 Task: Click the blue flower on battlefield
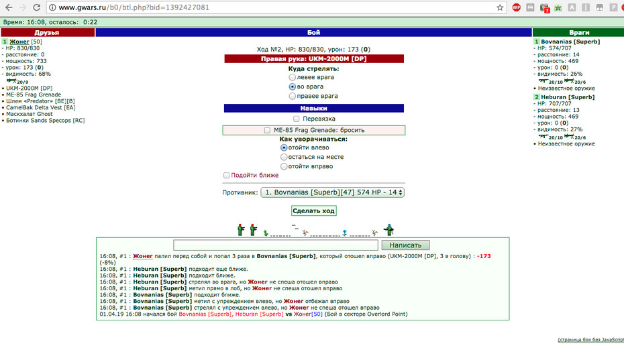345,233
